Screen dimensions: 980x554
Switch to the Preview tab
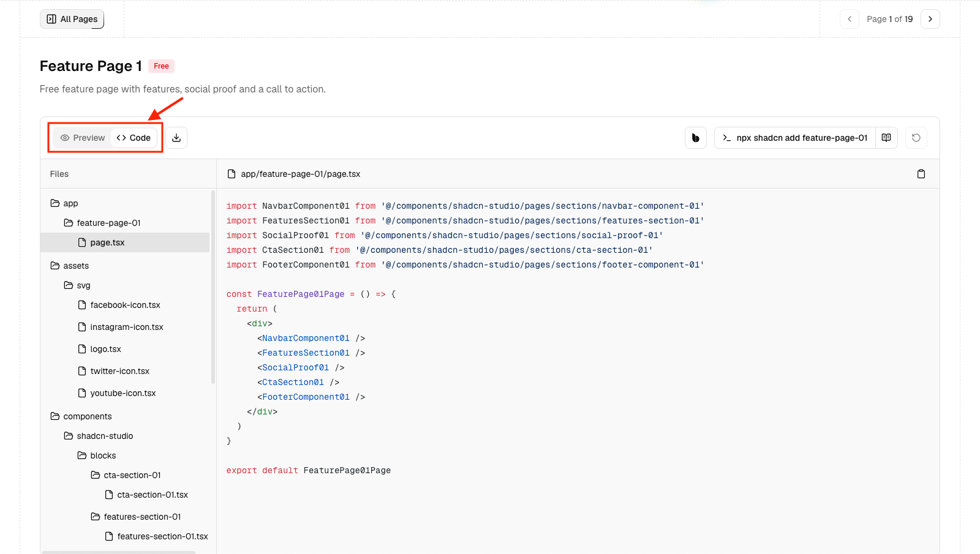tap(83, 138)
